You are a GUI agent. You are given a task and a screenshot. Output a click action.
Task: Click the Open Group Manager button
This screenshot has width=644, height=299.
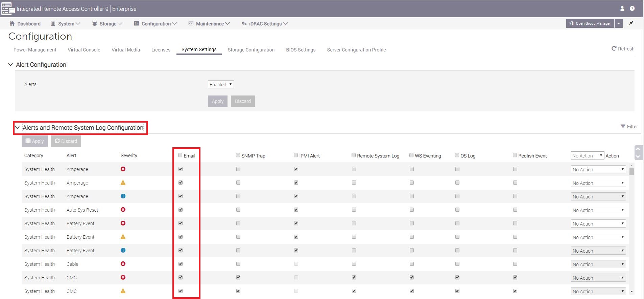click(x=590, y=23)
